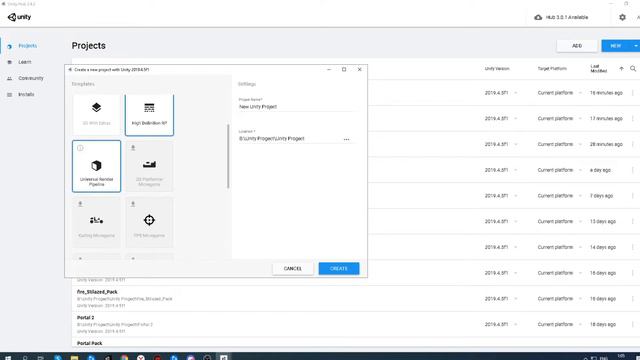Viewport: 640px width, 360px height.
Task: Expand the NEW button dropdown arrow
Action: (x=636, y=46)
